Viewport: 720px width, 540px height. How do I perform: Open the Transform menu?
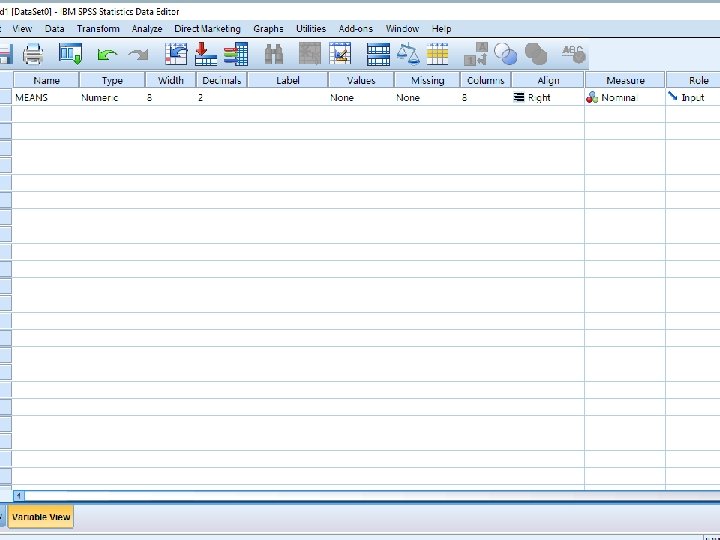click(98, 28)
